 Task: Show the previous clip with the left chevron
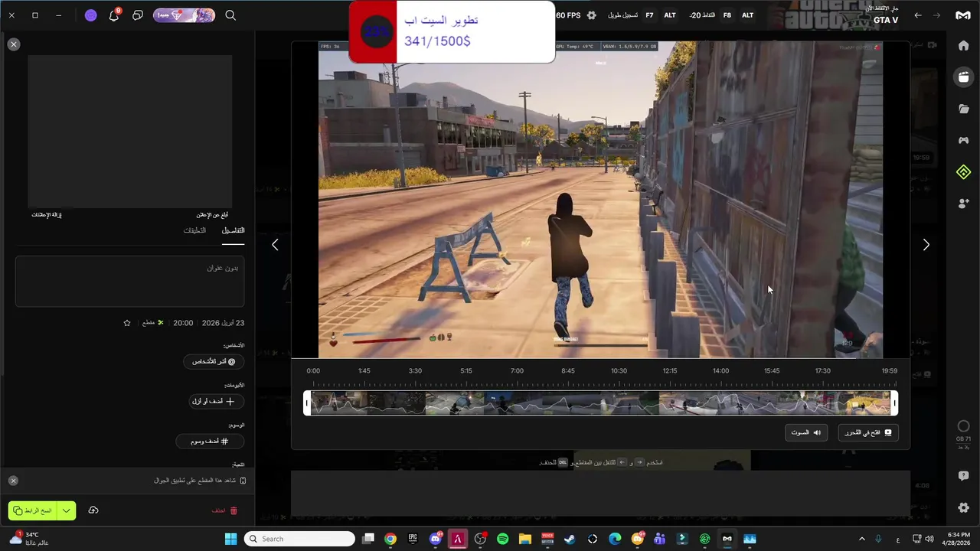coord(275,245)
